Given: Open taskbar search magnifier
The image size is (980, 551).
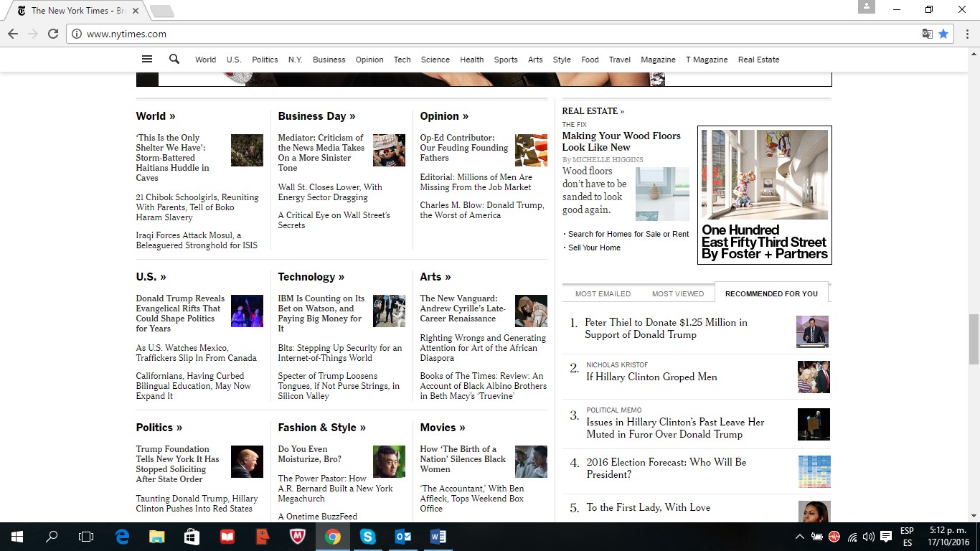Looking at the screenshot, I should pyautogui.click(x=52, y=537).
